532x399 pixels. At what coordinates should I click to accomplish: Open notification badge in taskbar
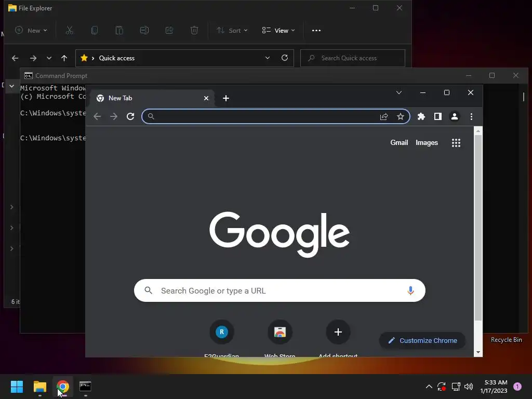(517, 387)
